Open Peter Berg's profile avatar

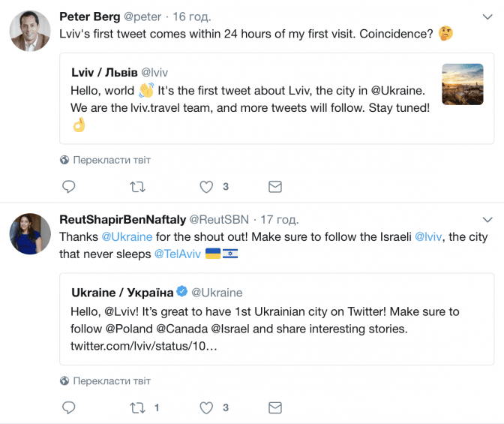pos(30,31)
